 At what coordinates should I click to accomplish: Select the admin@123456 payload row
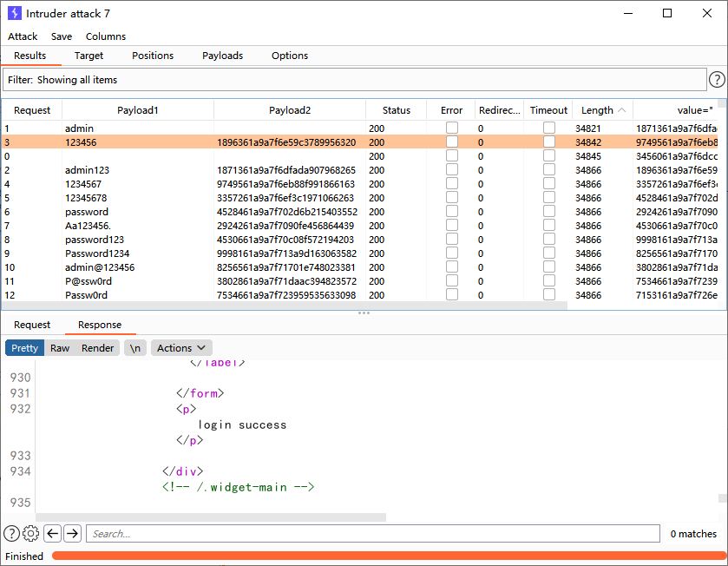coord(360,267)
